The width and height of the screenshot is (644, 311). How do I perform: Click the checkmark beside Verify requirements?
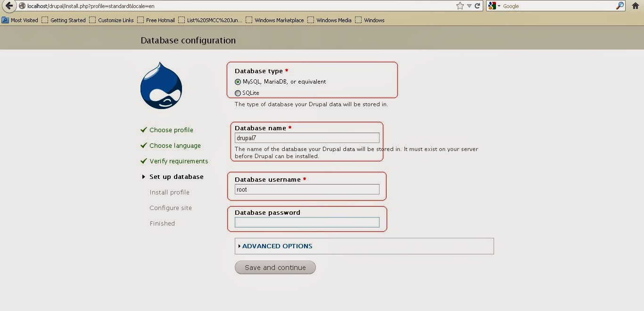(x=144, y=161)
